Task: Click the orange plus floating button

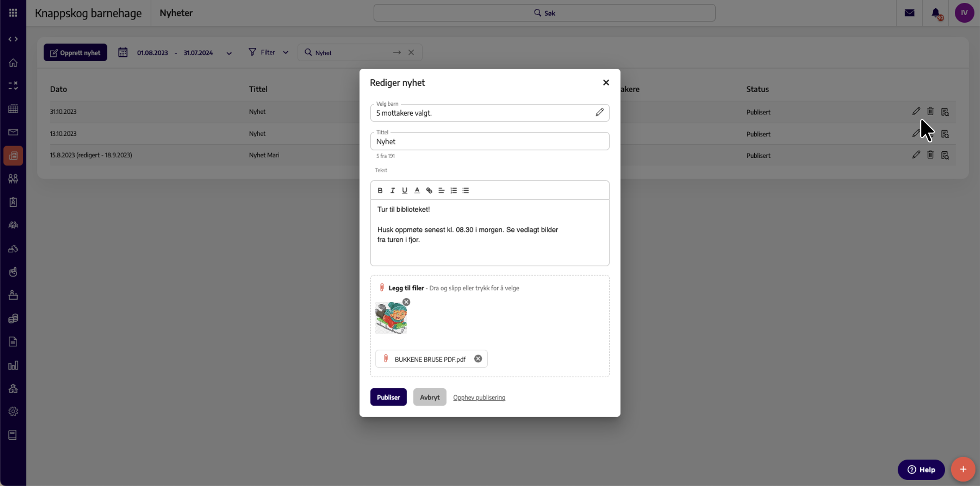Action: 963,469
